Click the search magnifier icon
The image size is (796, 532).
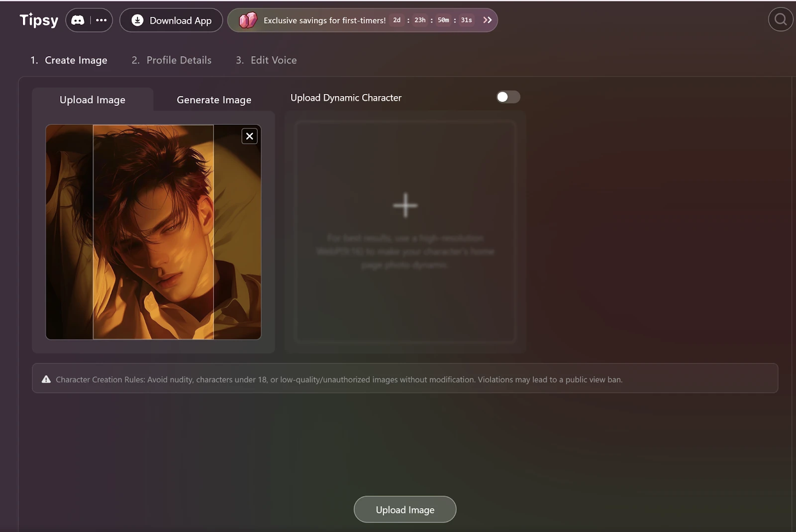[x=781, y=19]
